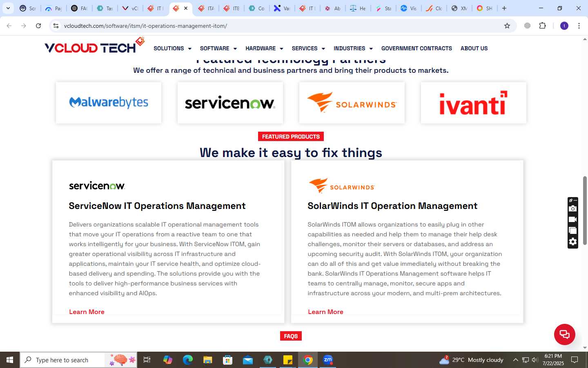The image size is (588, 368).
Task: Bookmark this page with star icon
Action: tap(507, 26)
